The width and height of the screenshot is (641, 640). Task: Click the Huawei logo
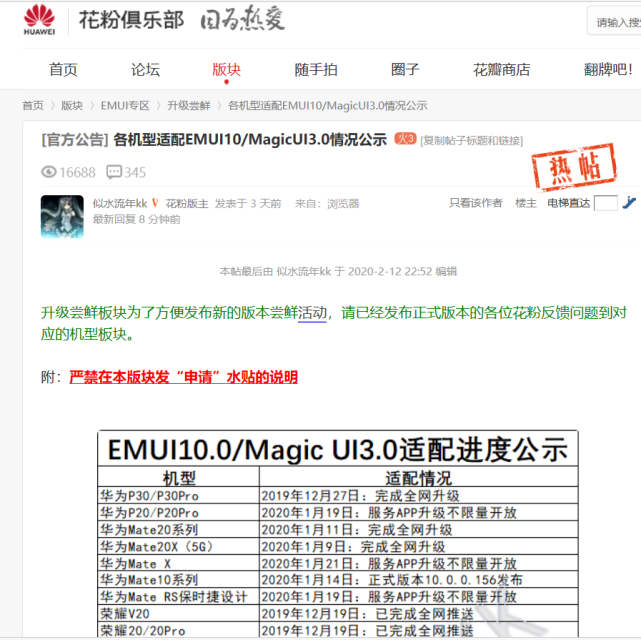tap(39, 20)
